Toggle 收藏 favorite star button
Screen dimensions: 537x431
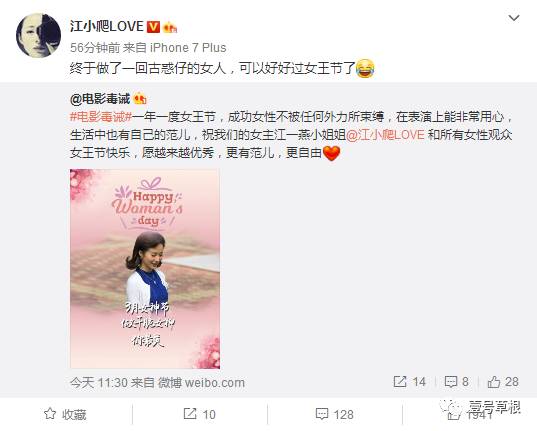coord(65,414)
